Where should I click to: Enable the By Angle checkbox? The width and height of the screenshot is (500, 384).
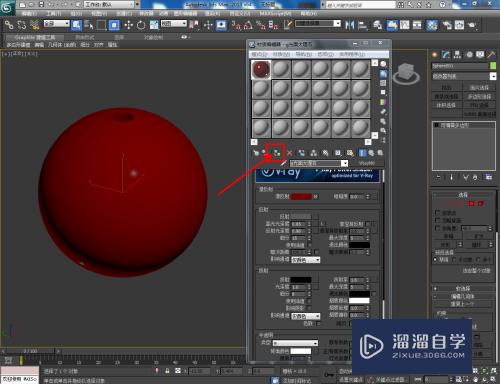click(438, 228)
